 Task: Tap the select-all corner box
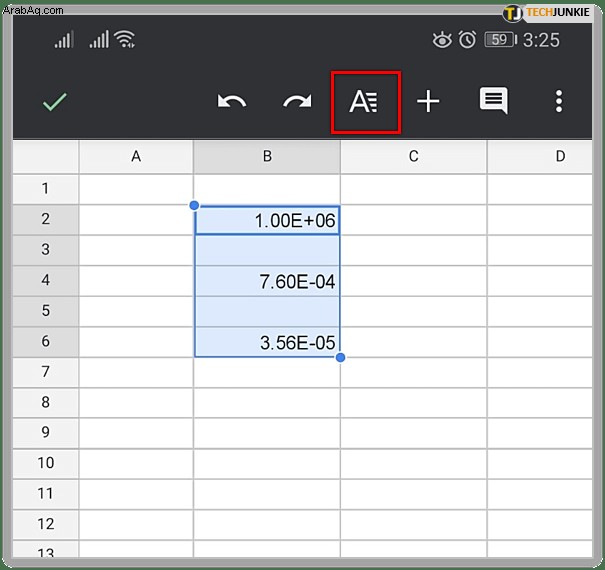46,157
